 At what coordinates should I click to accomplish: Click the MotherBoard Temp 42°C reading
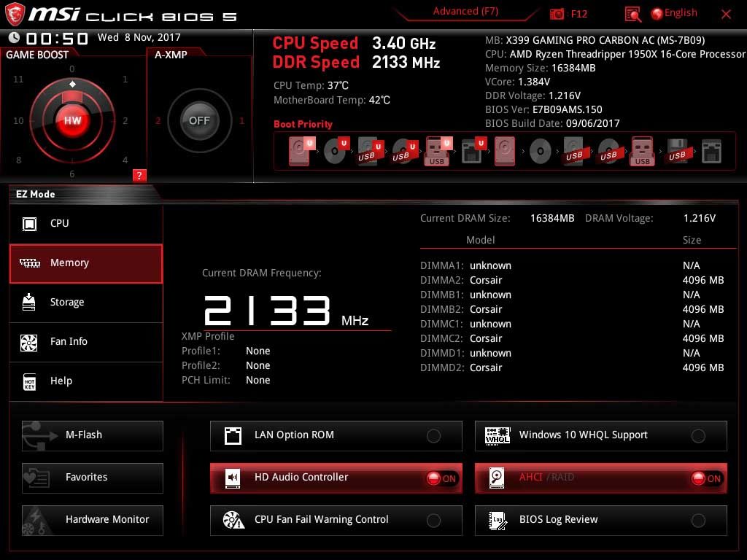pyautogui.click(x=332, y=100)
